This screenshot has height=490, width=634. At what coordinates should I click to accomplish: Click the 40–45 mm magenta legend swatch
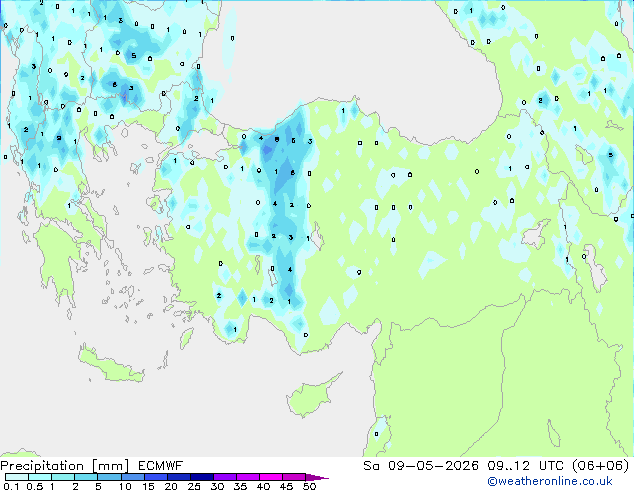[x=271, y=477]
